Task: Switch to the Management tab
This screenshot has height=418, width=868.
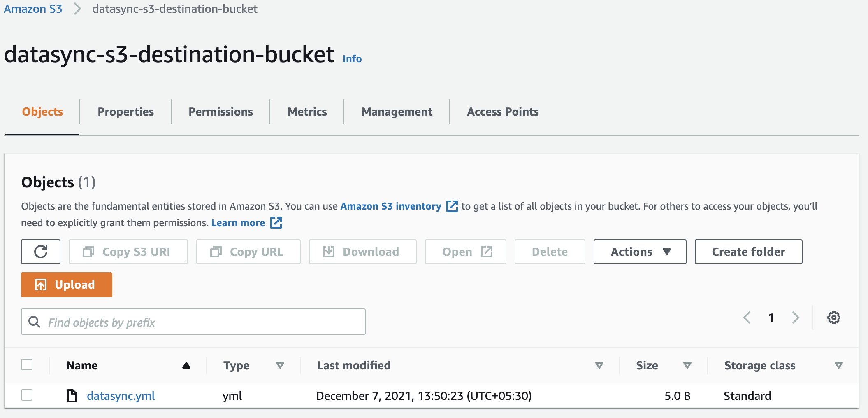Action: pos(396,112)
